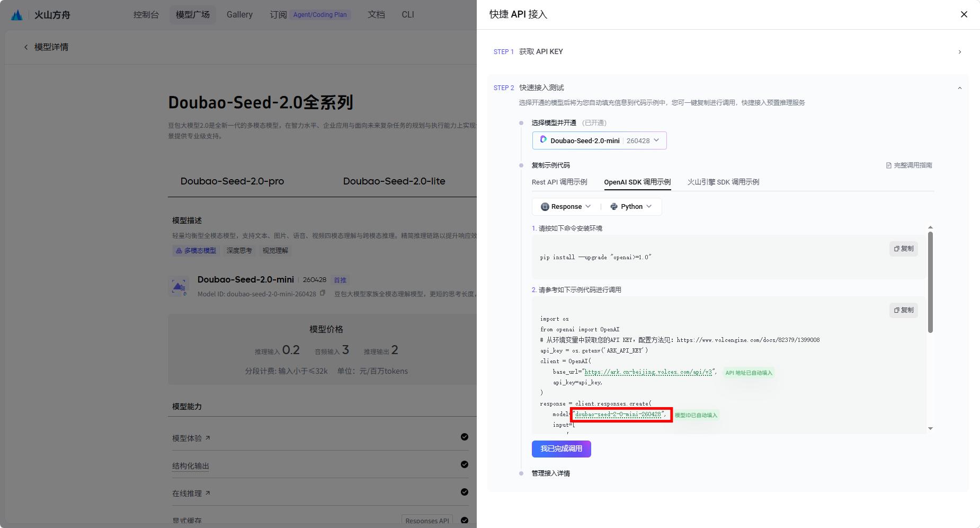Viewport: 980px width, 528px height.
Task: Click the checkmark icon for 结构化输出
Action: [x=465, y=464]
